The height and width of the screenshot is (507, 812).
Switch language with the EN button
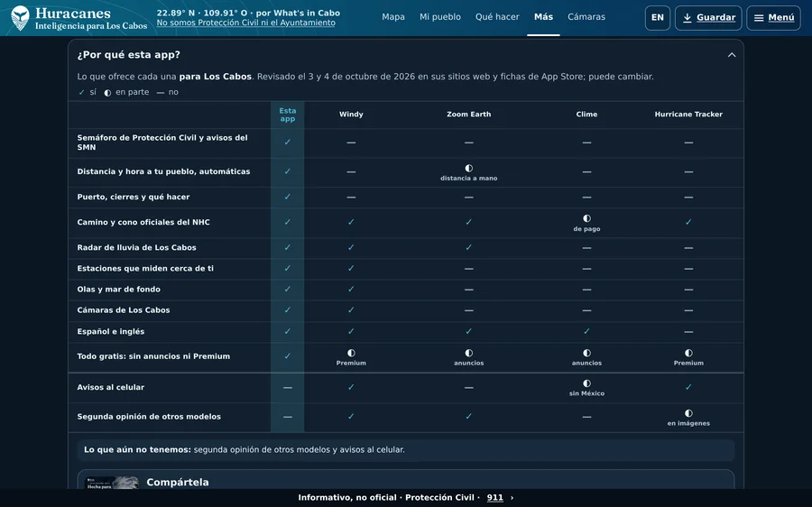pyautogui.click(x=657, y=18)
